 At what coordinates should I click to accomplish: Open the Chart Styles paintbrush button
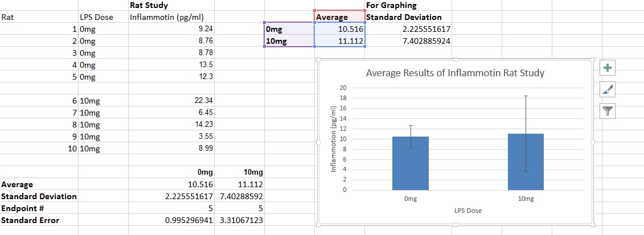608,89
